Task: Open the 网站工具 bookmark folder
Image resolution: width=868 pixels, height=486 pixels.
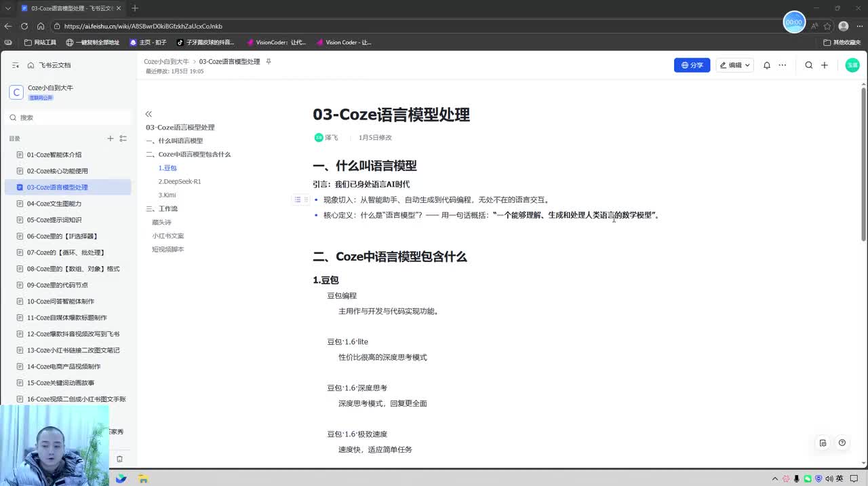Action: coord(40,42)
